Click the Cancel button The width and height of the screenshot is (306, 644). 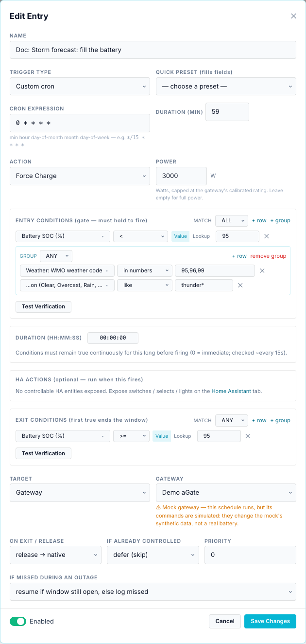225,621
